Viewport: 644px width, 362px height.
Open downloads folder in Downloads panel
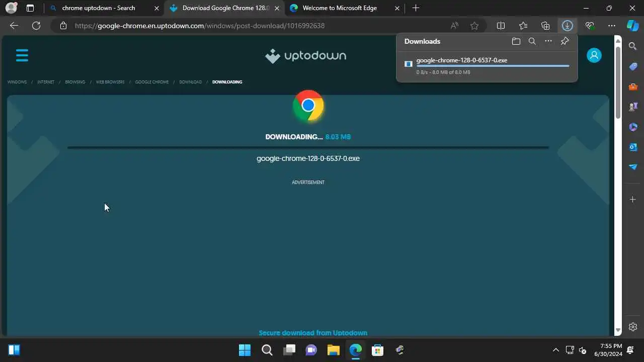click(516, 41)
